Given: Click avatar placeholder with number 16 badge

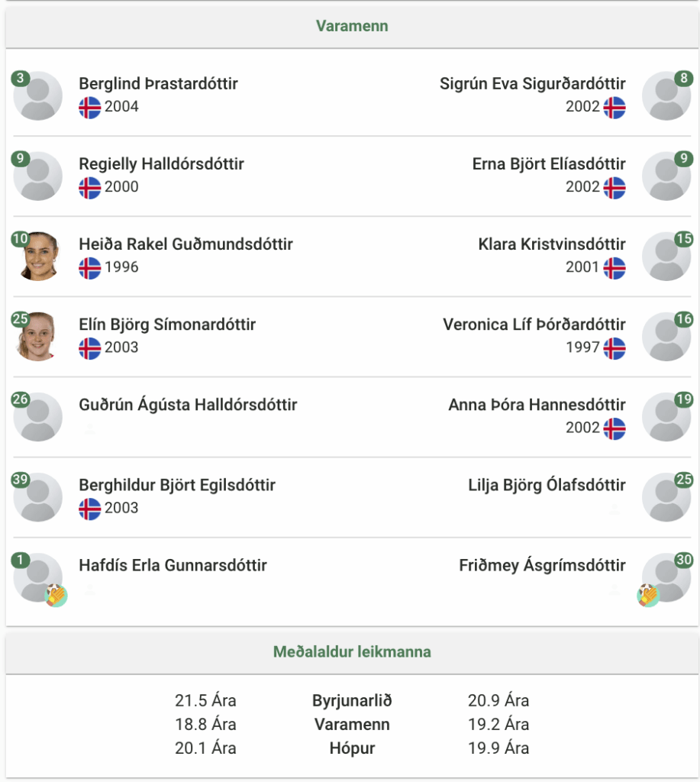Looking at the screenshot, I should [666, 337].
